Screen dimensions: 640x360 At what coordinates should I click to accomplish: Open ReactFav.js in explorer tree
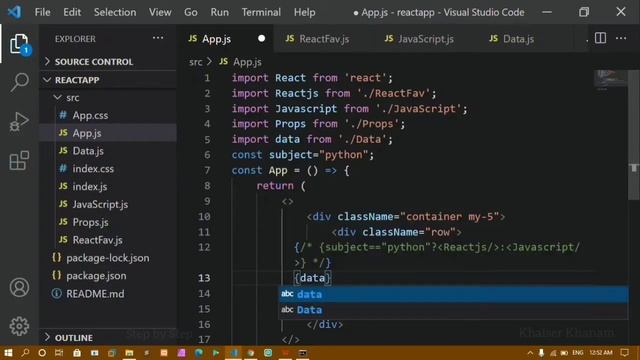pyautogui.click(x=108, y=240)
